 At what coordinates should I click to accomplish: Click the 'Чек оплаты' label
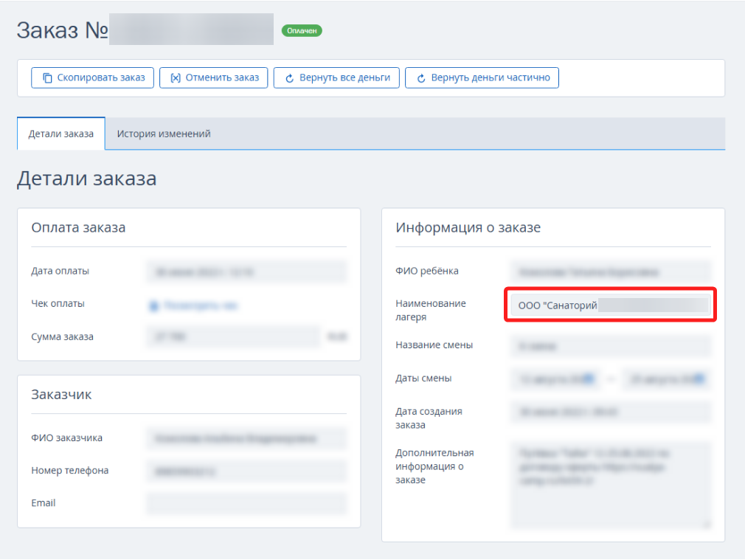[x=58, y=304]
